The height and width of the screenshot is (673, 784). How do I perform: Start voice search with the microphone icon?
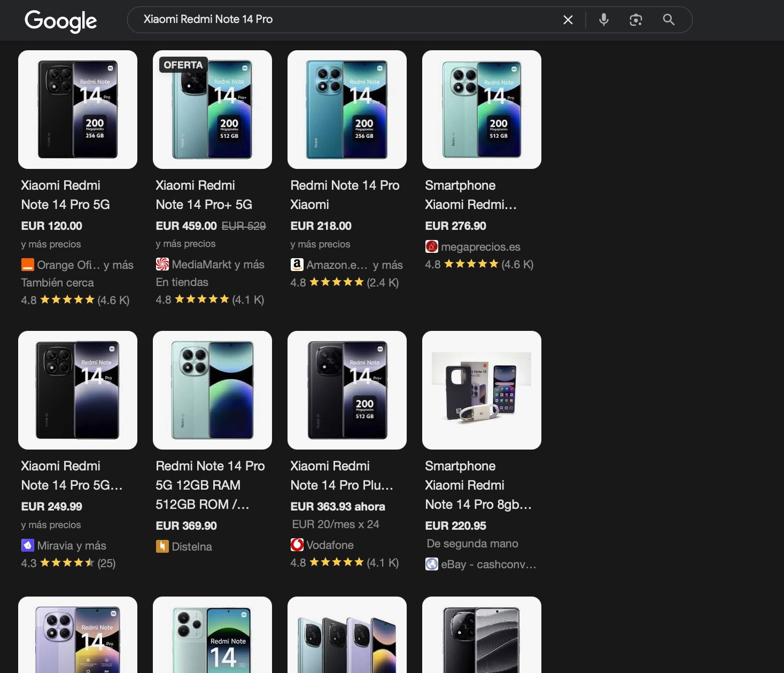tap(604, 20)
